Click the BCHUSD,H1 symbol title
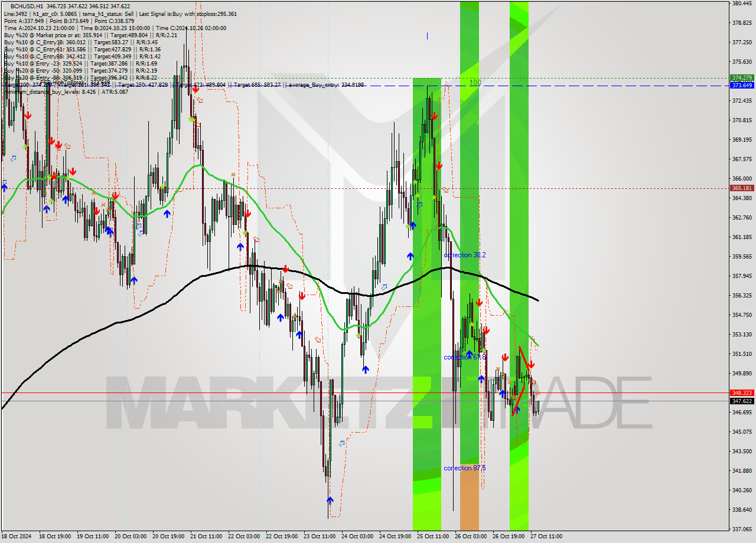Image resolution: width=756 pixels, height=543 pixels. [27, 6]
